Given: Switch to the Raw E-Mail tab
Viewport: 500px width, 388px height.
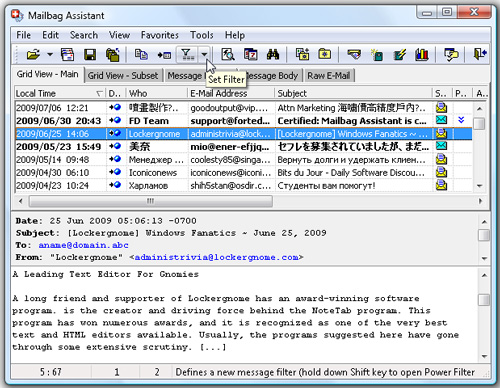Looking at the screenshot, I should [329, 76].
